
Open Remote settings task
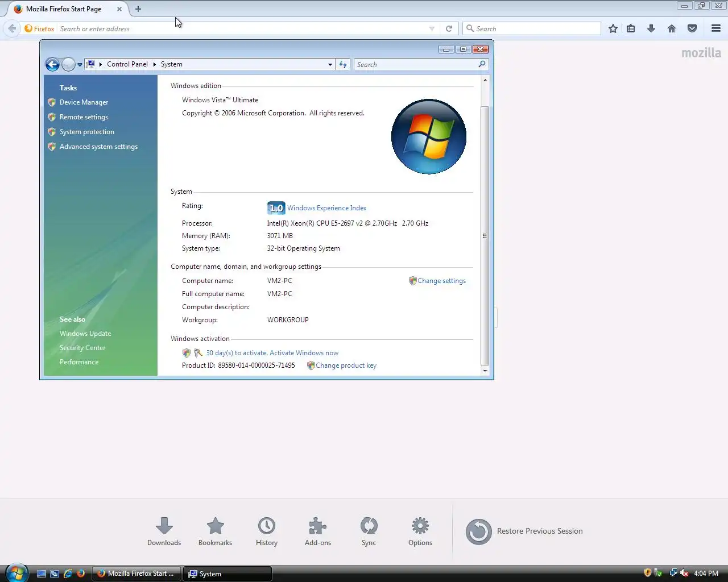pyautogui.click(x=84, y=117)
